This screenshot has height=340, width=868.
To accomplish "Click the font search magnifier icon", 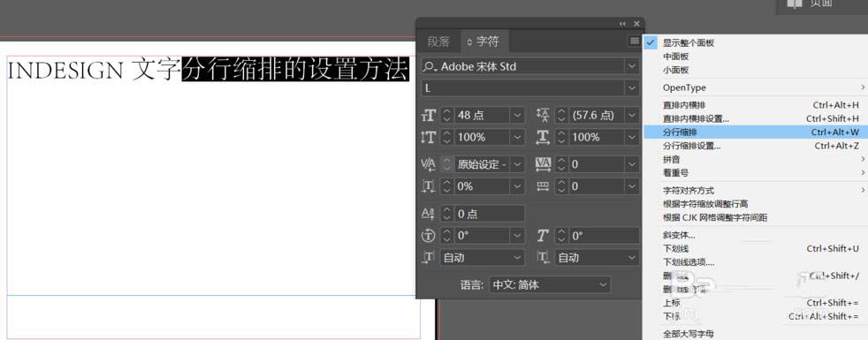I will click(x=430, y=66).
